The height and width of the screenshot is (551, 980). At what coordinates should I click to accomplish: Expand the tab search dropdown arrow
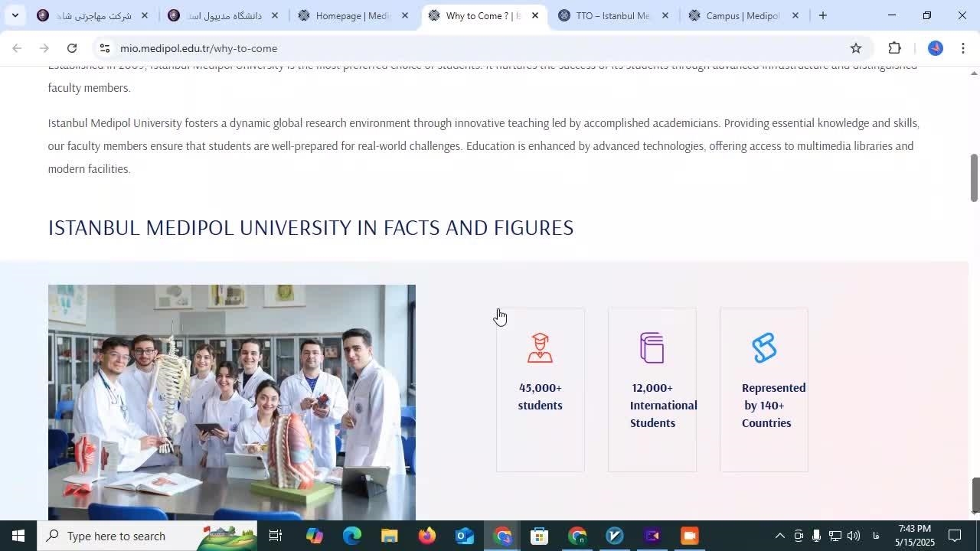tap(15, 15)
